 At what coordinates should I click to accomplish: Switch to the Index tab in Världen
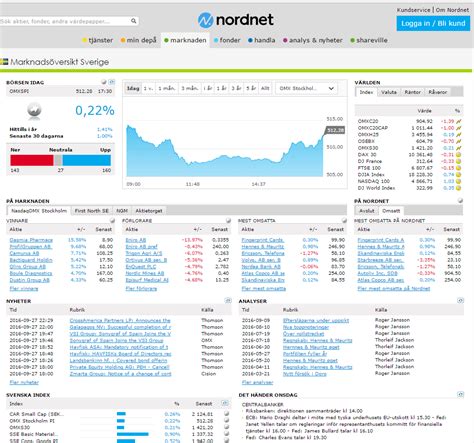coord(366,92)
